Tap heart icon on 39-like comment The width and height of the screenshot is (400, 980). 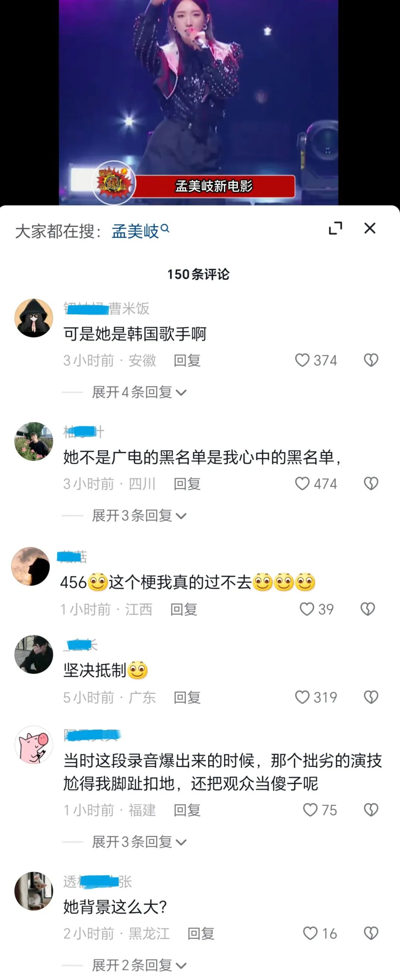[307, 609]
